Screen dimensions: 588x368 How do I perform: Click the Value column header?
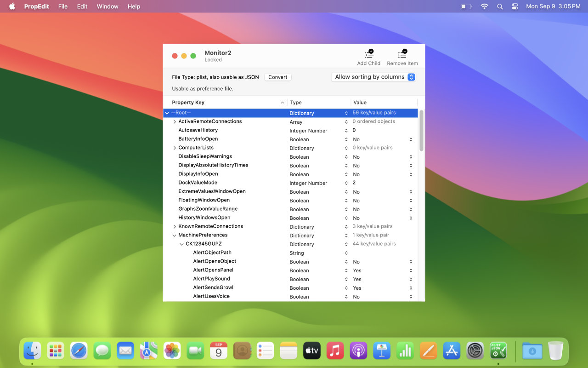pos(384,103)
